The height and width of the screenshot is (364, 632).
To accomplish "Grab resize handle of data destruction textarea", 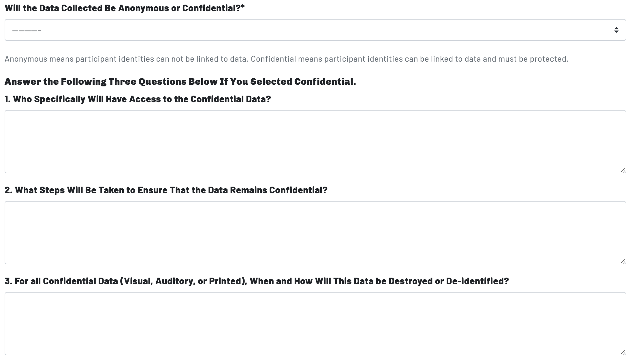I will click(x=623, y=352).
